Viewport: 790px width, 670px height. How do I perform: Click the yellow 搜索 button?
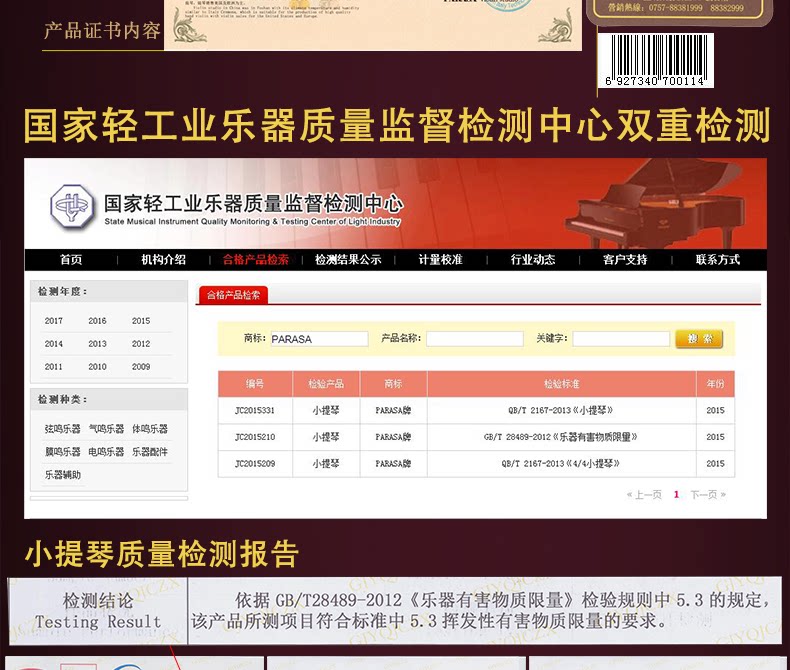(699, 339)
